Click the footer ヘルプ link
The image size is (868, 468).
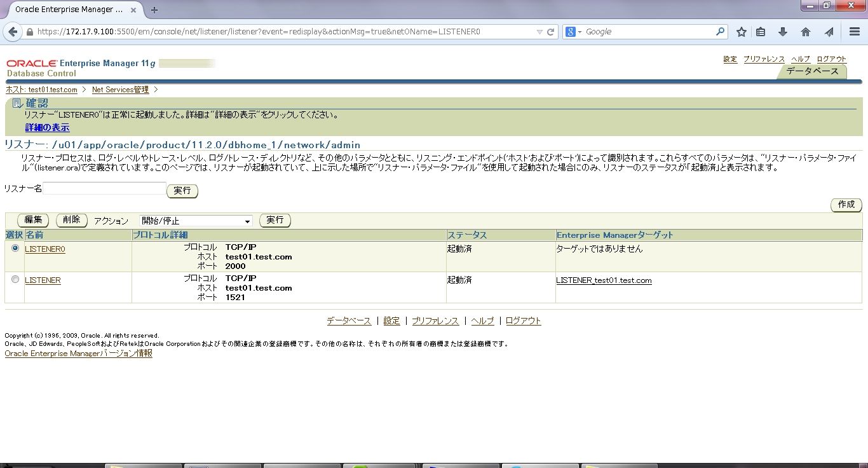[482, 321]
